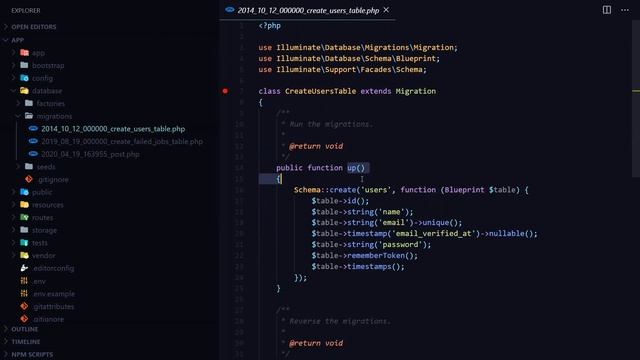This screenshot has width=640, height=360.
Task: Expand the seeds folder chevron
Action: [x=18, y=167]
